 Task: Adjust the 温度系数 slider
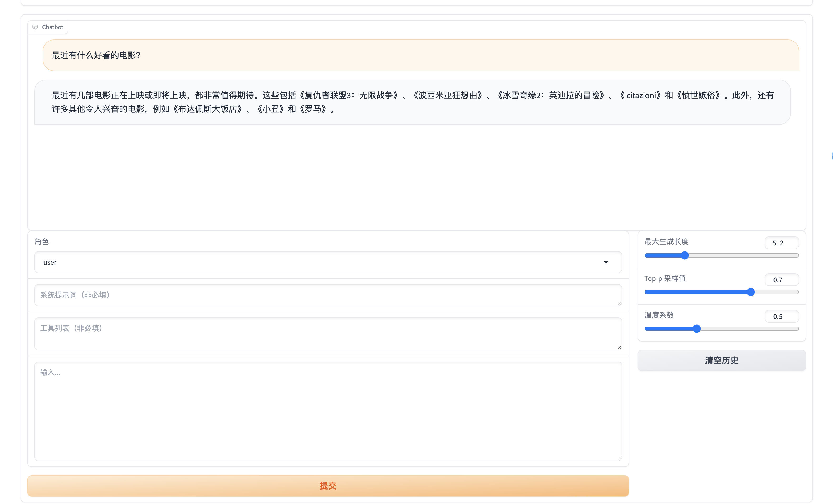(x=722, y=329)
